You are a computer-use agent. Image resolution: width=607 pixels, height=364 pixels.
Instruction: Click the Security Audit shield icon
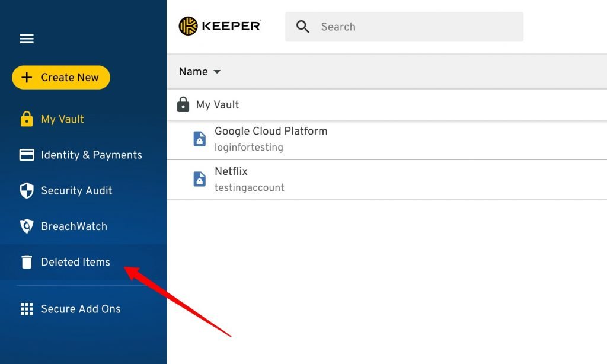(x=27, y=190)
